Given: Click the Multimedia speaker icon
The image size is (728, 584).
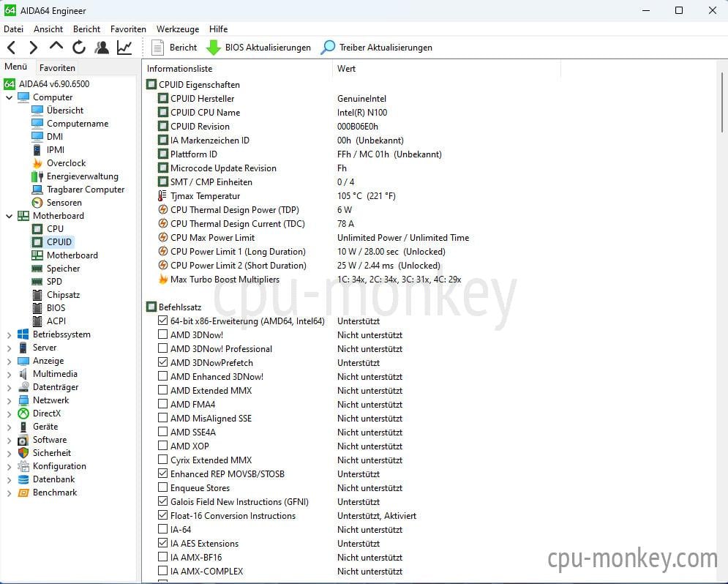Looking at the screenshot, I should tap(23, 374).
